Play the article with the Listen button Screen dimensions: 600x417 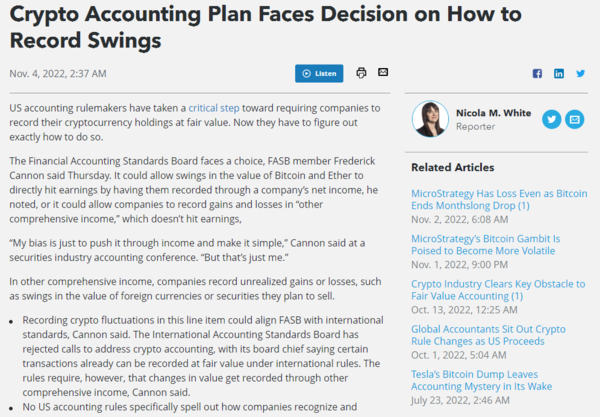coord(319,74)
